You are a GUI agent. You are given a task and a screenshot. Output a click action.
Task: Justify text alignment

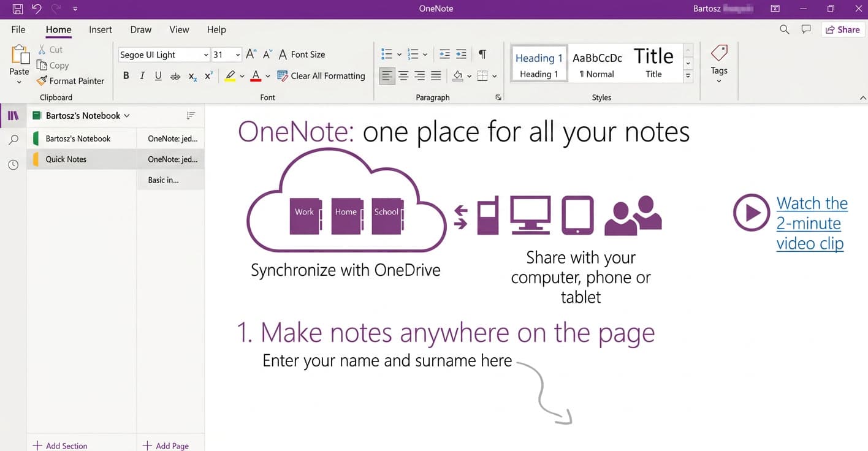[436, 76]
